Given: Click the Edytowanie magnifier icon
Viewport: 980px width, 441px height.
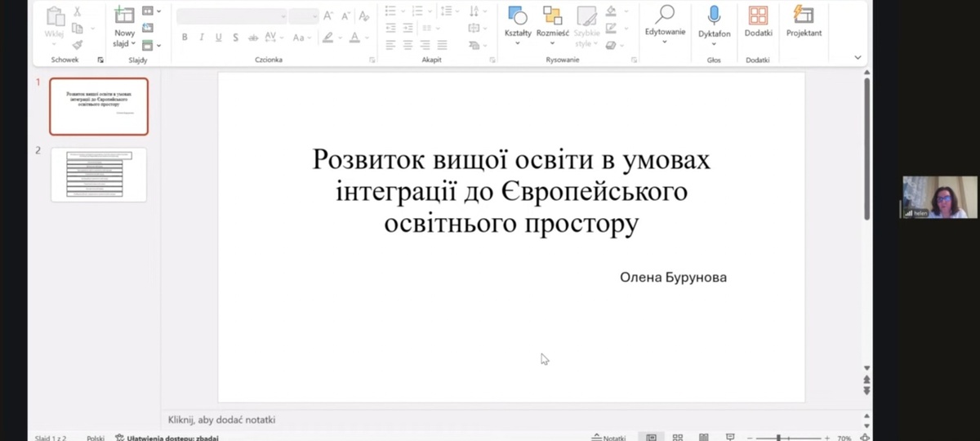Looking at the screenshot, I should pyautogui.click(x=666, y=14).
